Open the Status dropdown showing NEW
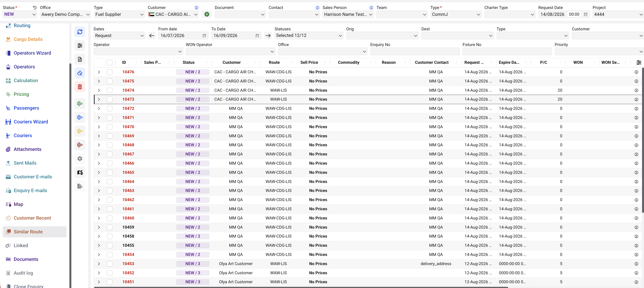This screenshot has height=288, width=644. point(20,14)
